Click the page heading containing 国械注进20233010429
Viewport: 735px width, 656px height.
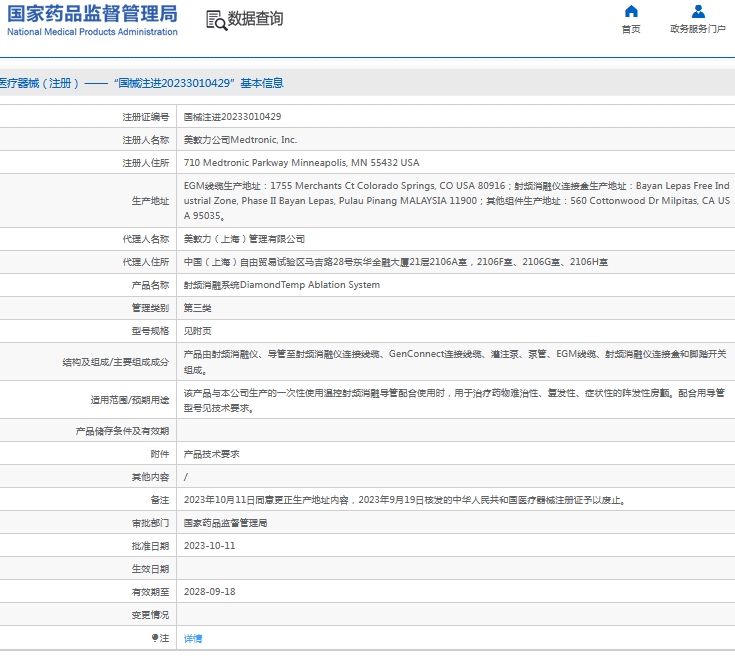(142, 83)
